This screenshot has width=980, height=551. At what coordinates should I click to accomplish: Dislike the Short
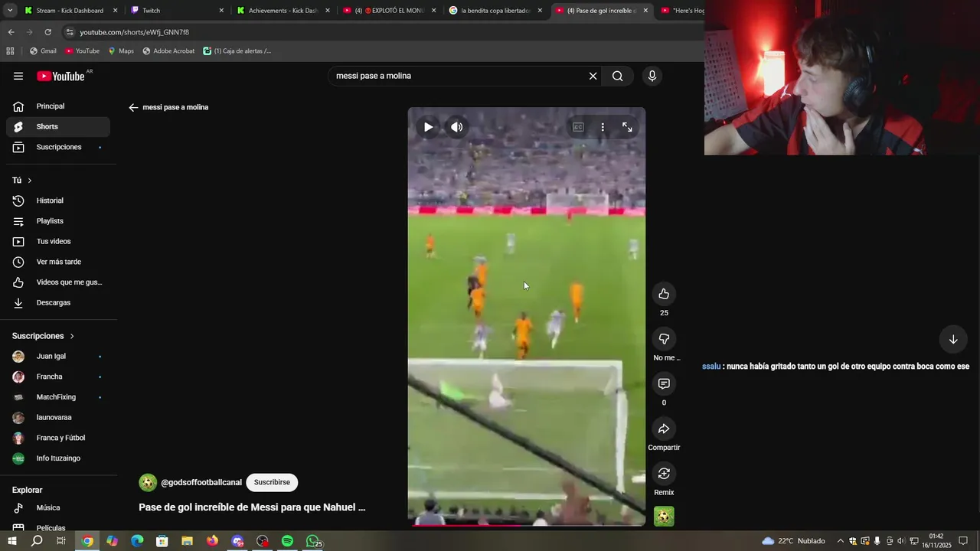pyautogui.click(x=664, y=339)
